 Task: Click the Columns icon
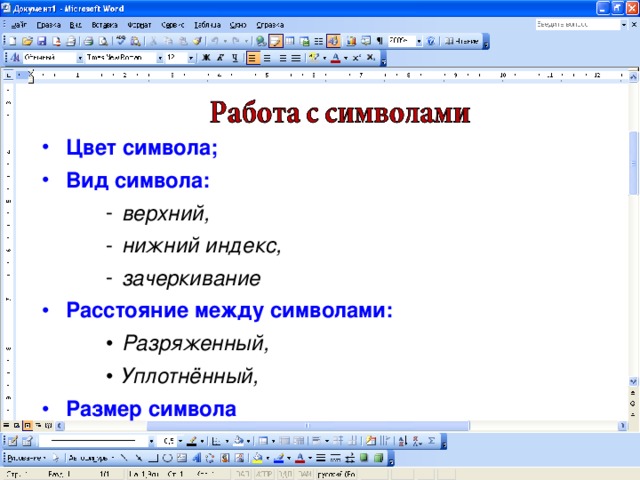click(319, 41)
